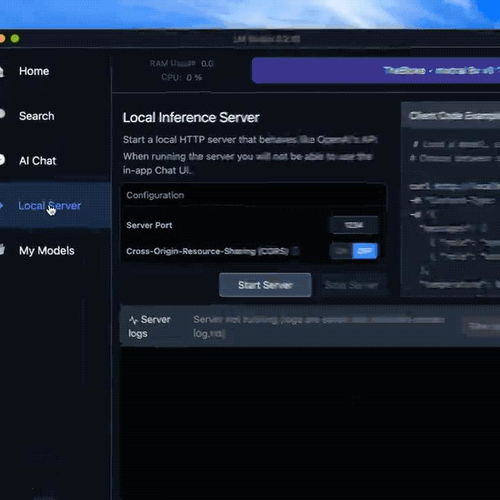Click the Server logs pulse icon
Screen dimensions: 500x500
[133, 321]
